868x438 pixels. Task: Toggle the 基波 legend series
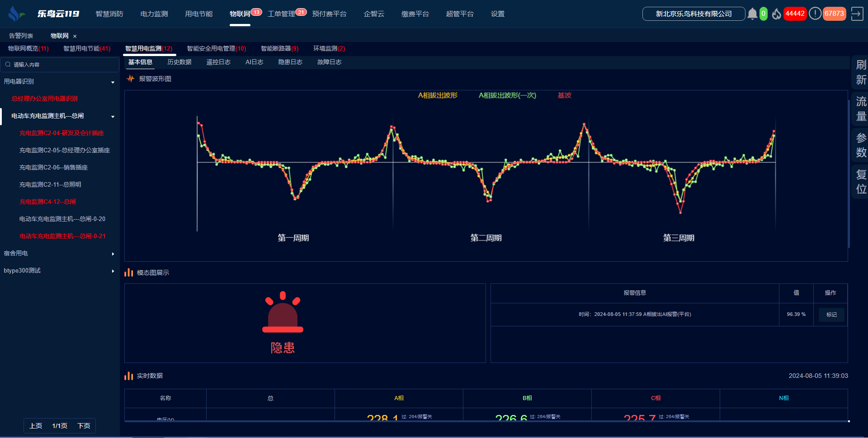tap(564, 95)
